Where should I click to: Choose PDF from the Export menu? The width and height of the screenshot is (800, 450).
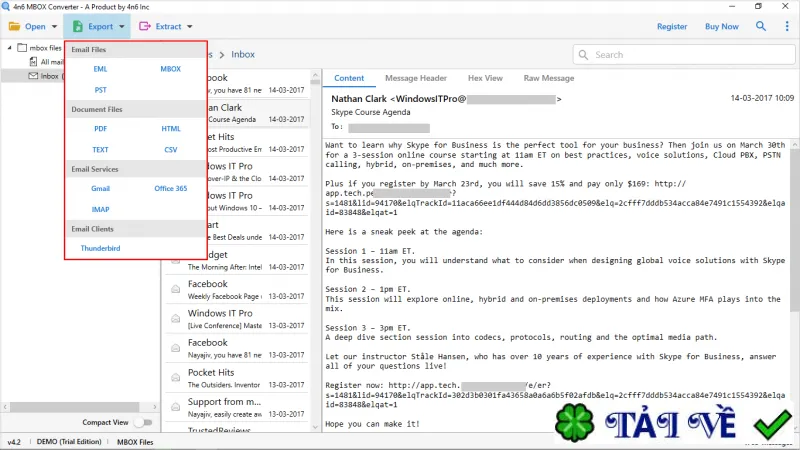101,129
